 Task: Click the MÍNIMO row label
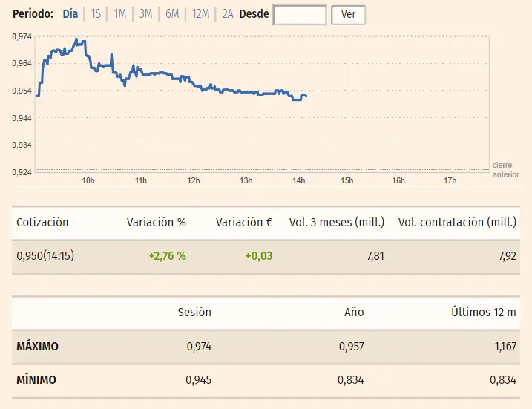pyautogui.click(x=36, y=381)
